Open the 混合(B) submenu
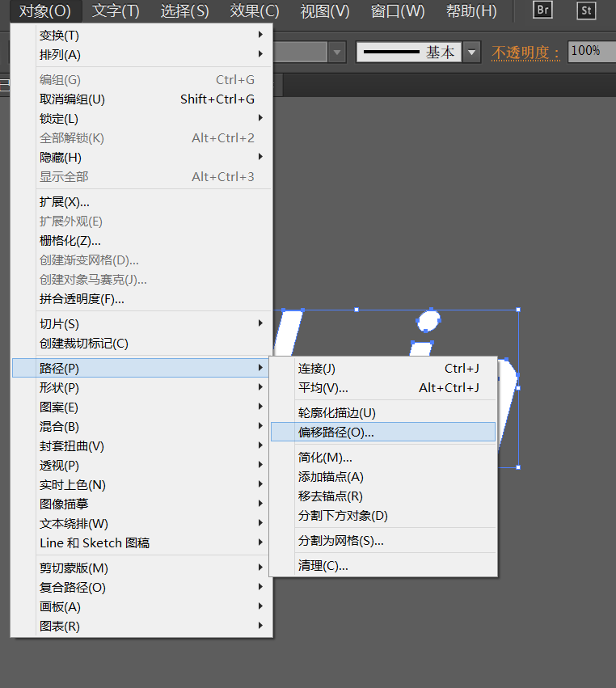The image size is (616, 688). (142, 426)
